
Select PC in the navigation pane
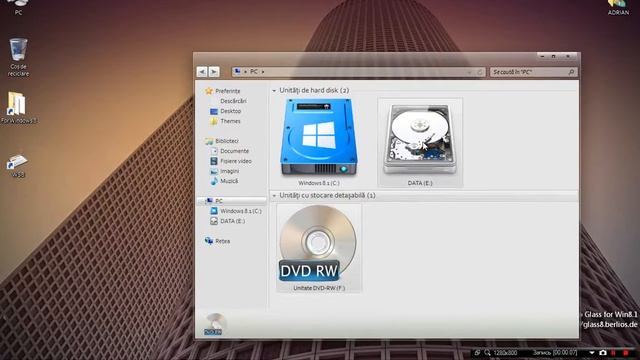point(231,201)
